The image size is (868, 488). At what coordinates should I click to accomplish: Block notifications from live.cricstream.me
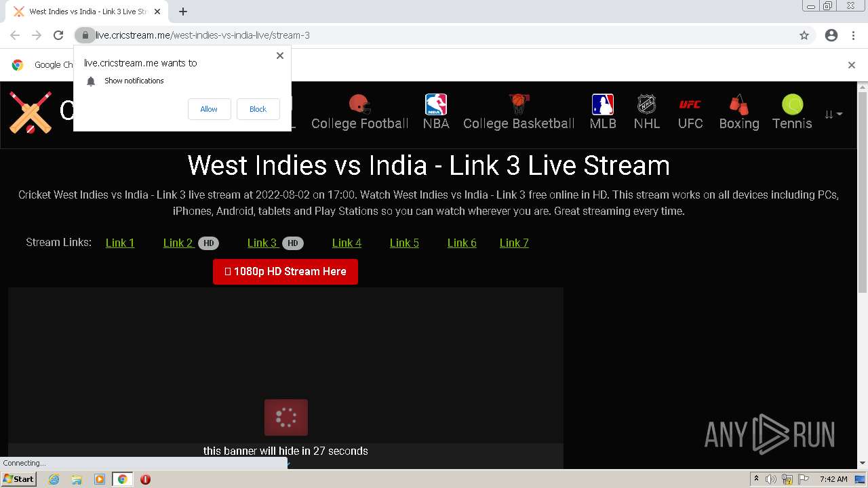click(258, 109)
